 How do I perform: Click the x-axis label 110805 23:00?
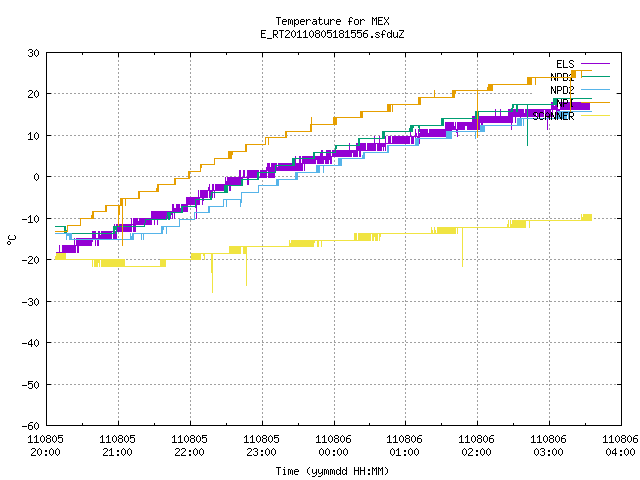pos(261,446)
